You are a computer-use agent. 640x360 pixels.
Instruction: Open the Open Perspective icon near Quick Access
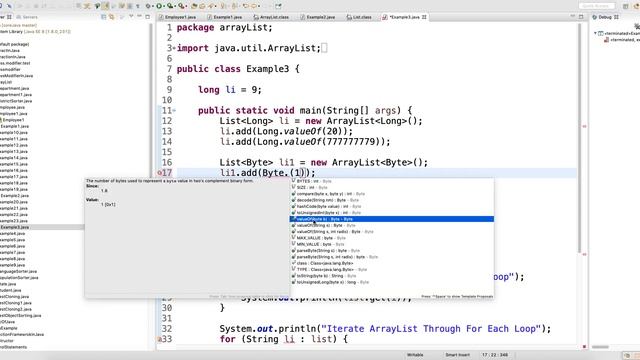[625, 6]
